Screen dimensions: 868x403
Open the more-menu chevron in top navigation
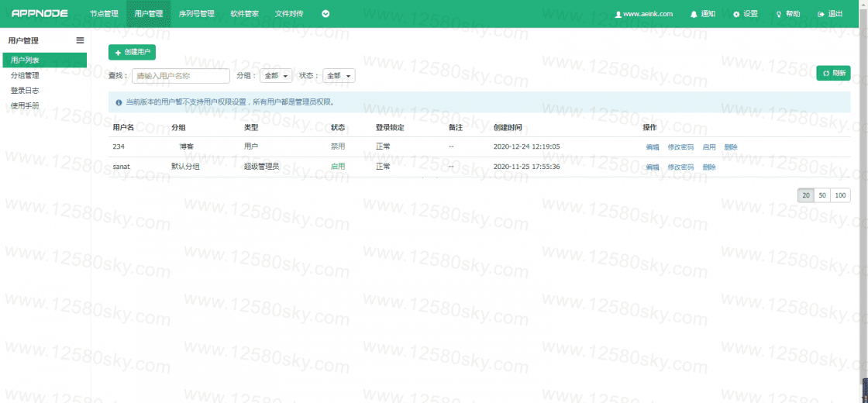pyautogui.click(x=325, y=14)
